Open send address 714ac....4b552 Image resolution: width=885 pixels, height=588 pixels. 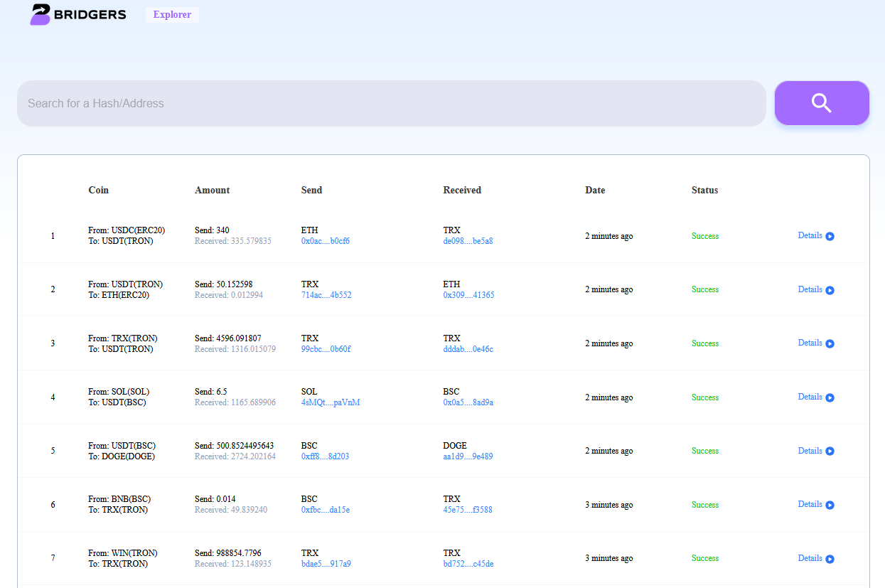point(326,295)
